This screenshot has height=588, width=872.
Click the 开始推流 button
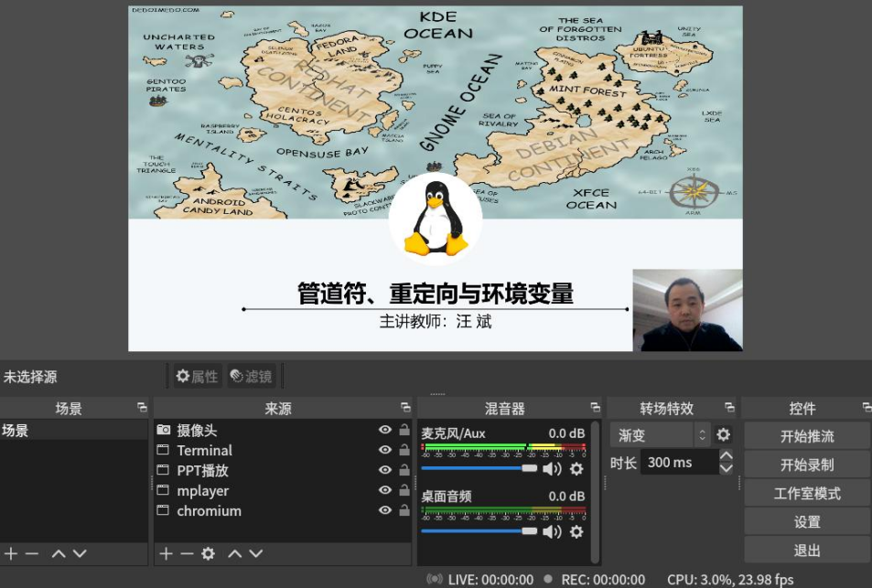pyautogui.click(x=806, y=436)
